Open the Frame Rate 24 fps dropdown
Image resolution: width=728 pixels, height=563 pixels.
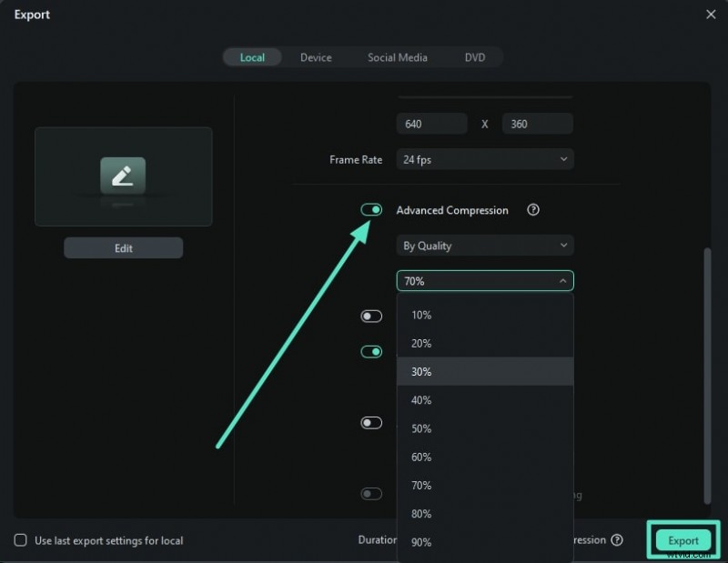tap(484, 159)
